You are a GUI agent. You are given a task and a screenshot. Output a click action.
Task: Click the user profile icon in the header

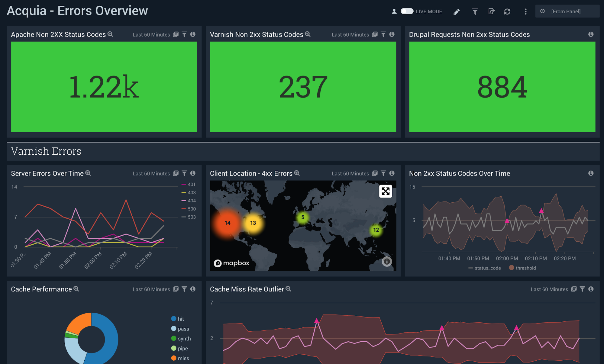click(394, 11)
